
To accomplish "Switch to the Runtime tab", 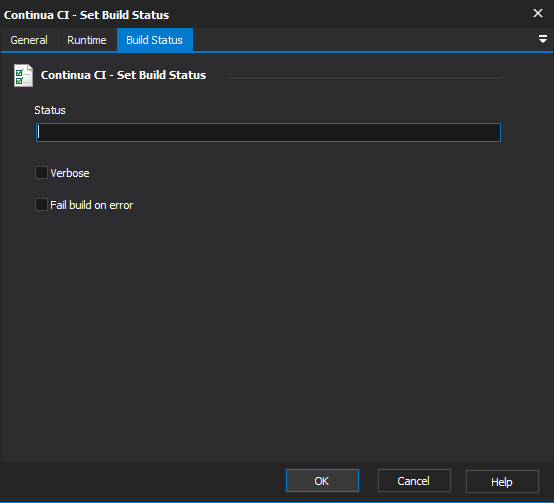I will pos(87,40).
